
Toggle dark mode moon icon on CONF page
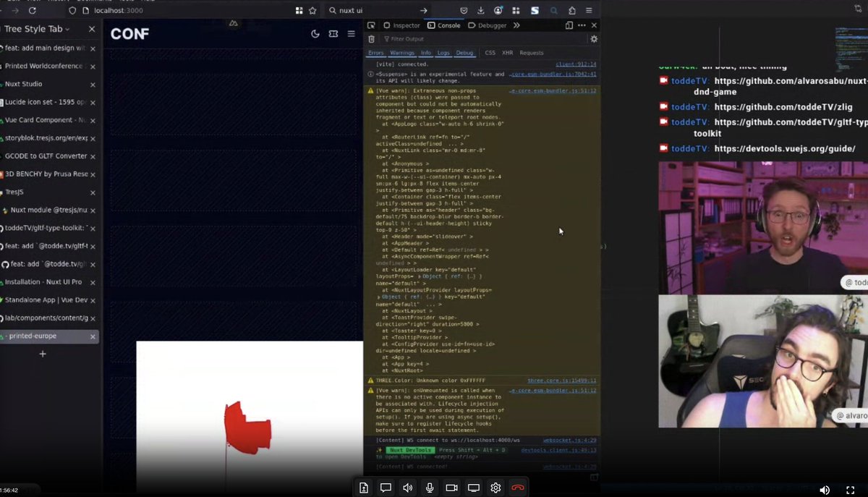[x=315, y=33]
